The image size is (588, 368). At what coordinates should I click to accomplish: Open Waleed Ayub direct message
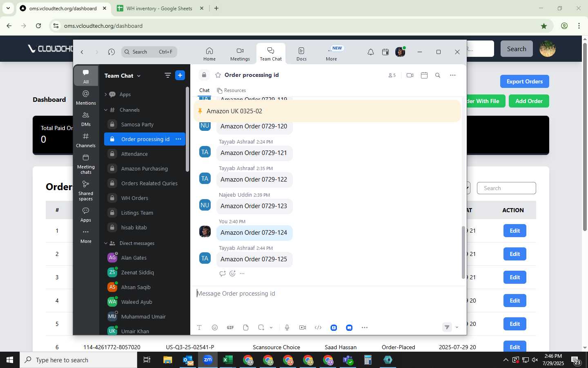tap(145, 302)
